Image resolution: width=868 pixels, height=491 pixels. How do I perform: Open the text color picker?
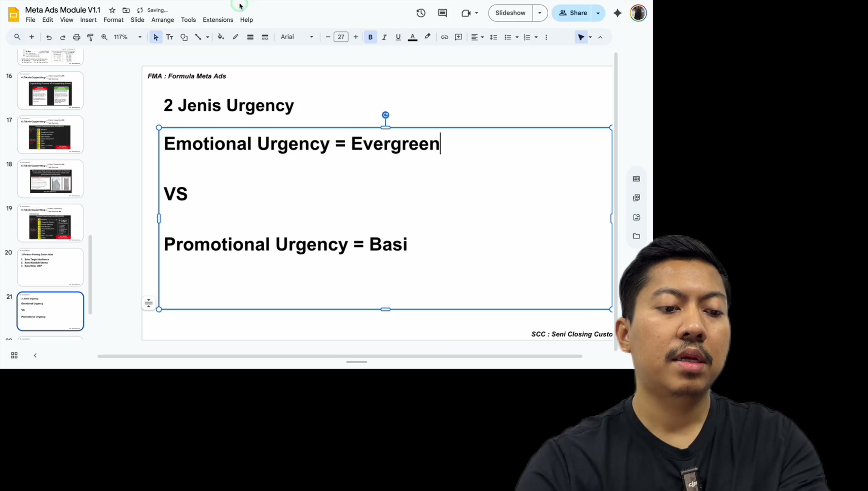[x=413, y=37]
